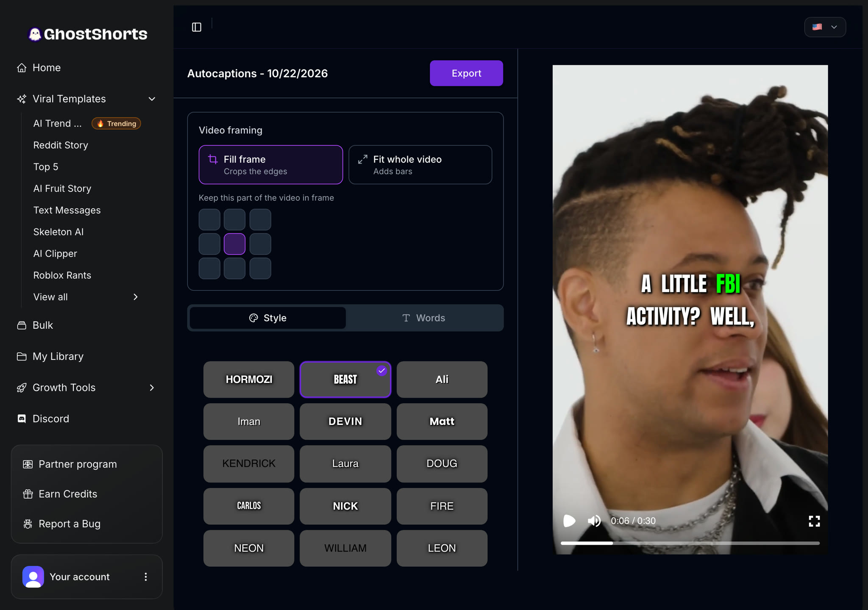Open the AI Fruit Story template

click(62, 189)
